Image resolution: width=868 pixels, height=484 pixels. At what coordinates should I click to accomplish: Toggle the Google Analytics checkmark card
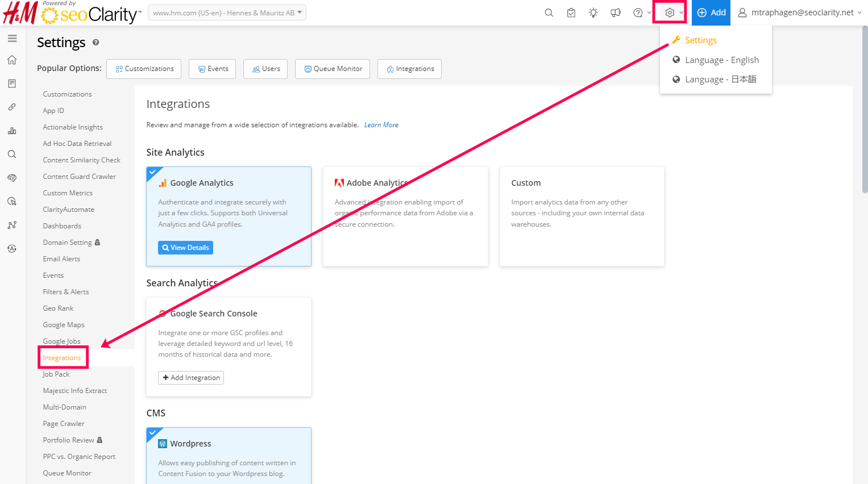coord(152,172)
